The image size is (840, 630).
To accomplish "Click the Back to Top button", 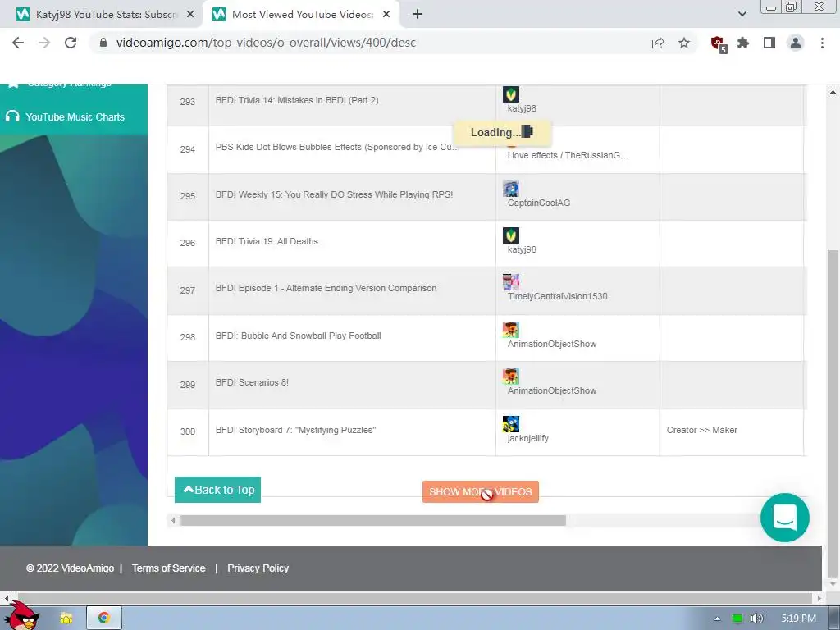I will click(x=217, y=490).
